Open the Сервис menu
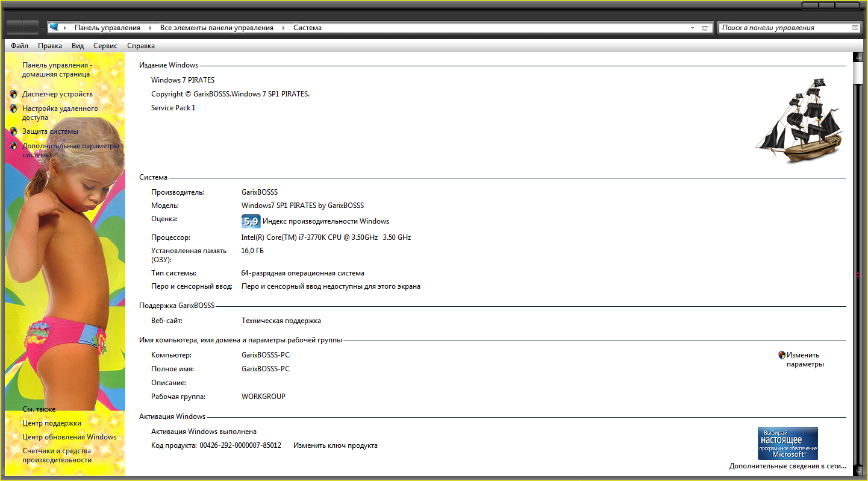The width and height of the screenshot is (868, 481). (105, 46)
